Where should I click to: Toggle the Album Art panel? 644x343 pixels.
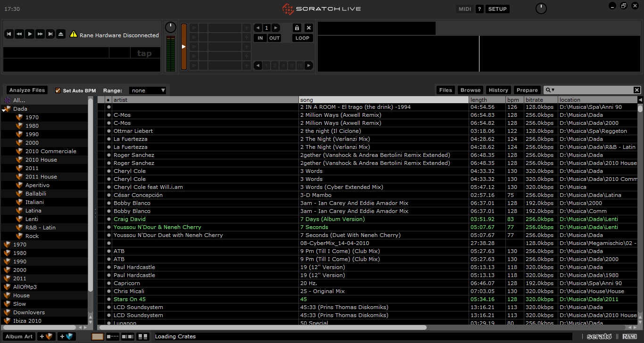pos(19,336)
